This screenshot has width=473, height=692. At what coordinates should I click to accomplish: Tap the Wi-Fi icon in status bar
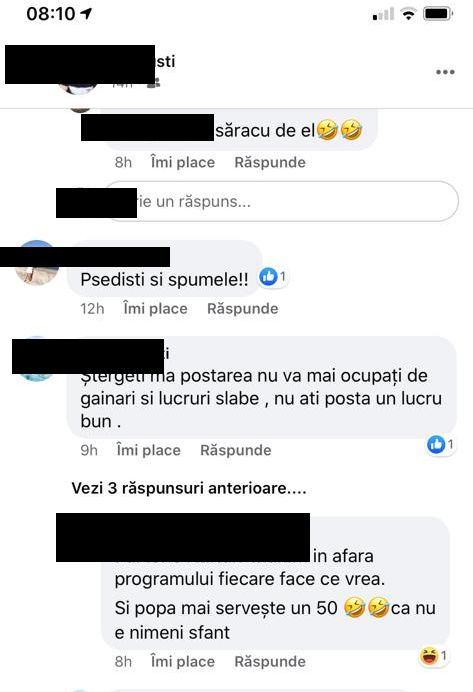[x=409, y=14]
